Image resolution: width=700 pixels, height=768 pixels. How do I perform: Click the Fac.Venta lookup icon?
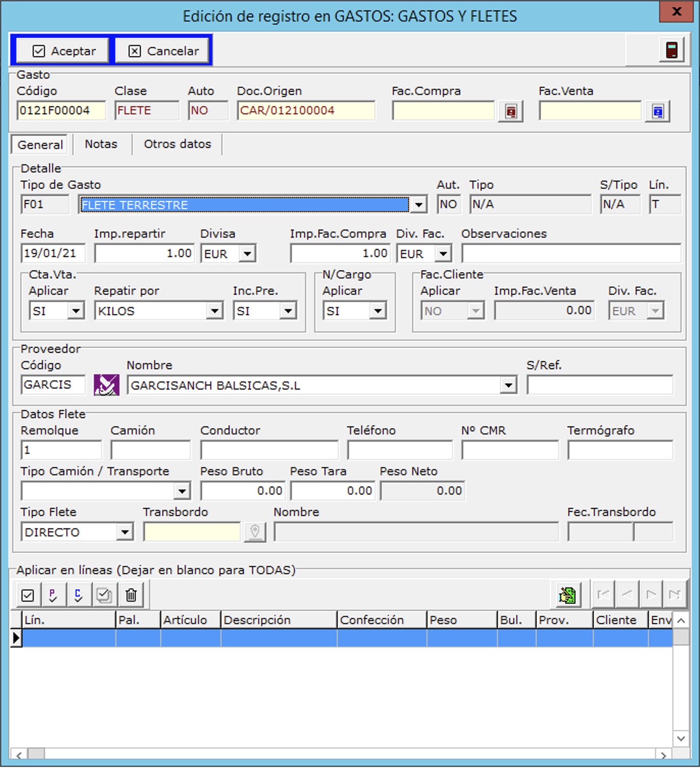pos(658,111)
